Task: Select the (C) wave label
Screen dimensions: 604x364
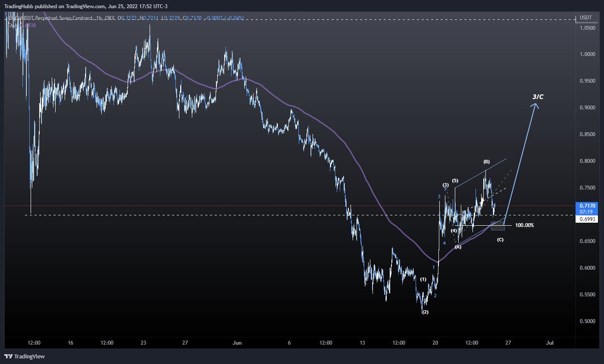Action: (500, 240)
